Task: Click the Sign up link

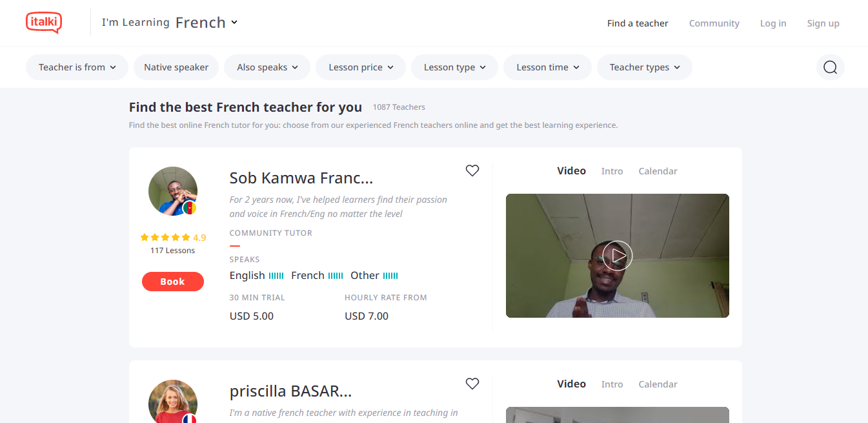Action: [x=823, y=23]
